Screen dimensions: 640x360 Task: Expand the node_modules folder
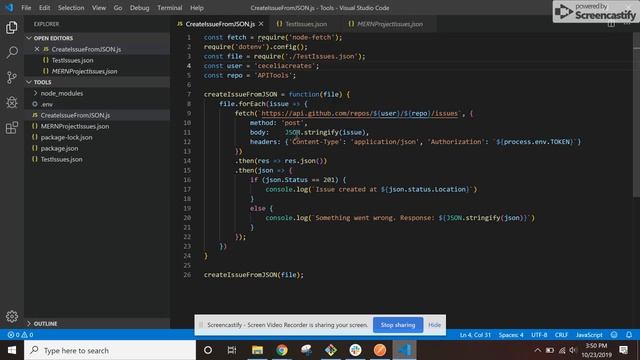(x=97, y=93)
